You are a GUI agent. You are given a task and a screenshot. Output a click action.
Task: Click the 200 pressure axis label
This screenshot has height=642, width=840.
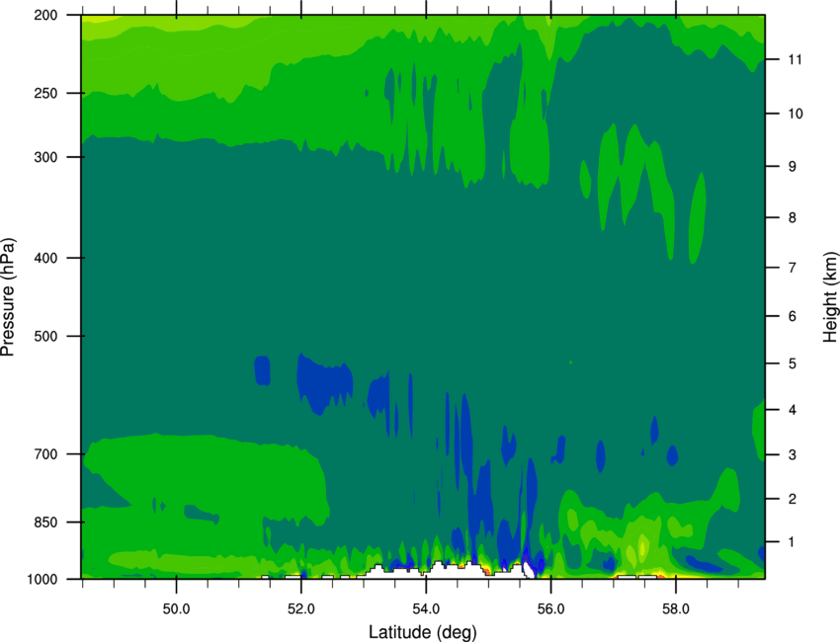[45, 15]
